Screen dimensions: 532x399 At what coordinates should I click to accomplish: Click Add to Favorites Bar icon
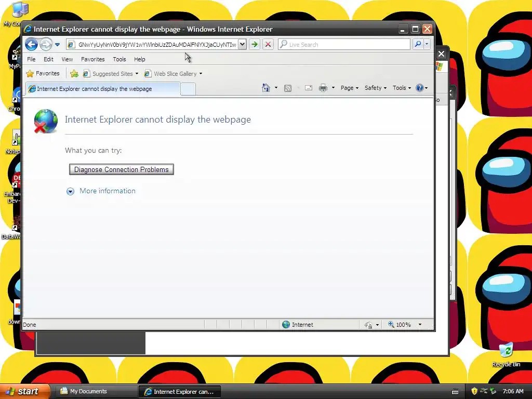point(74,74)
